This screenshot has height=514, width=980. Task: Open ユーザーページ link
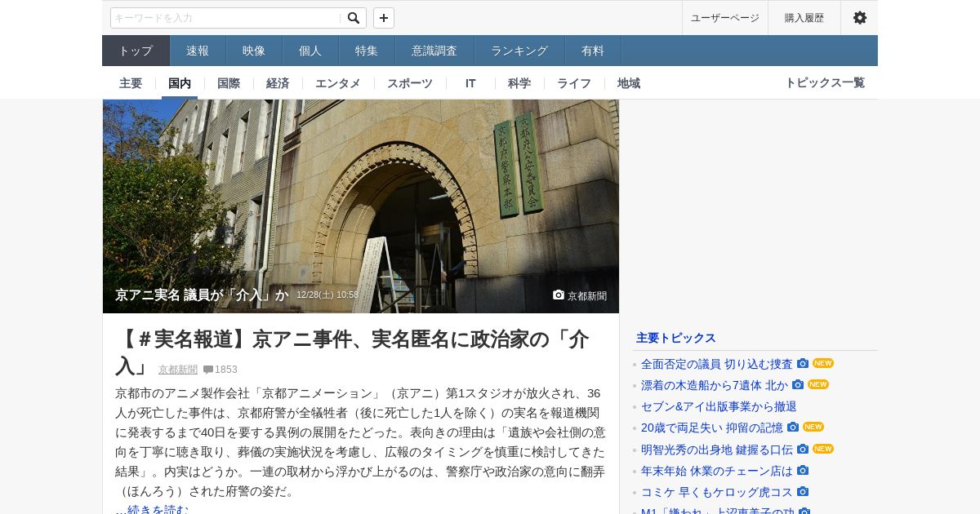coord(725,18)
